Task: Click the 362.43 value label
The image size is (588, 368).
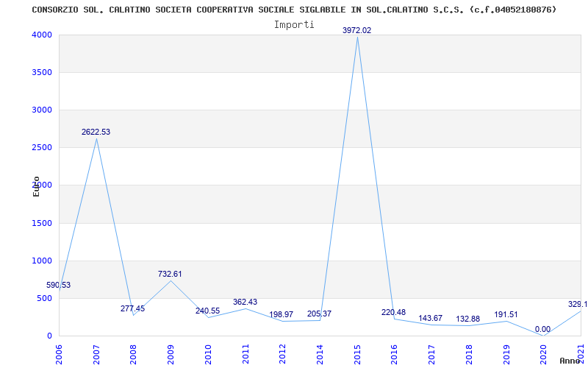Action: (245, 302)
